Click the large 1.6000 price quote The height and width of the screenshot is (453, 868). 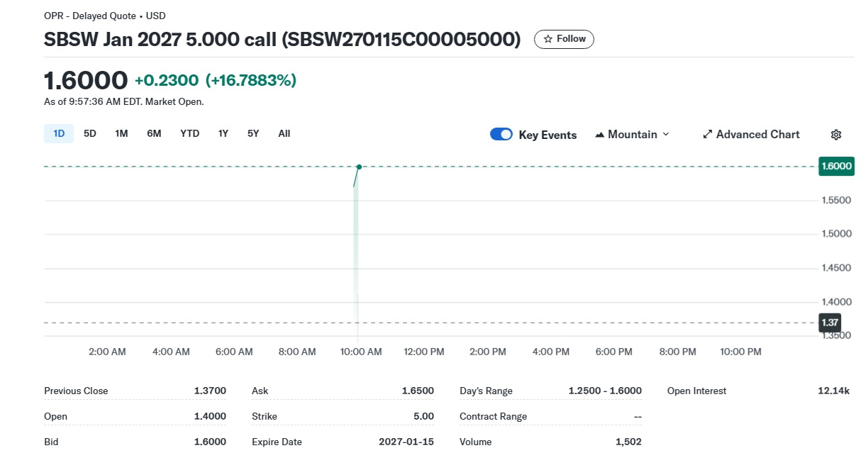coord(86,80)
